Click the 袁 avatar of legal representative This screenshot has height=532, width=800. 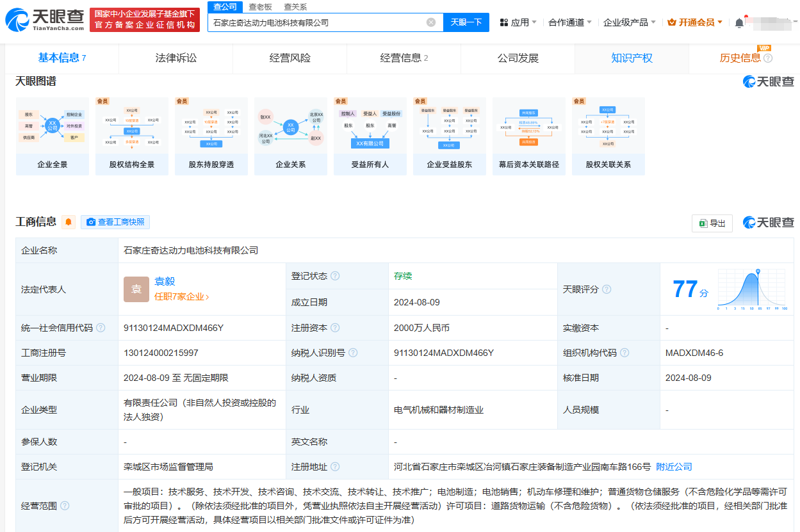click(136, 289)
